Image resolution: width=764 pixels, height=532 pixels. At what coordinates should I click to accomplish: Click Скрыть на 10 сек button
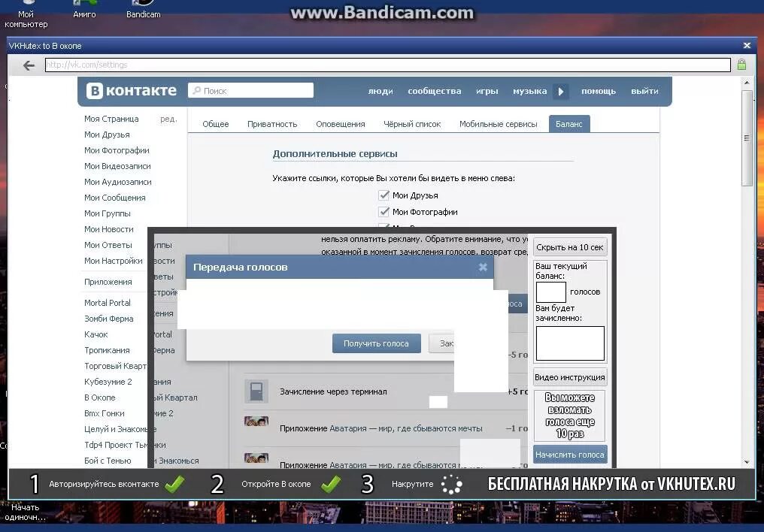point(570,247)
